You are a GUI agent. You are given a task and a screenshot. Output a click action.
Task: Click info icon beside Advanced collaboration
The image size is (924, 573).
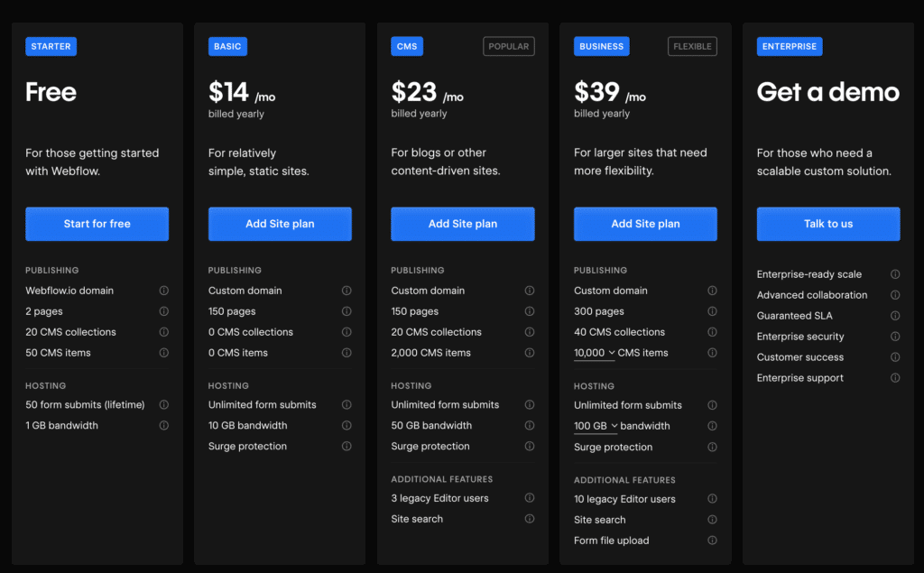[x=895, y=295]
